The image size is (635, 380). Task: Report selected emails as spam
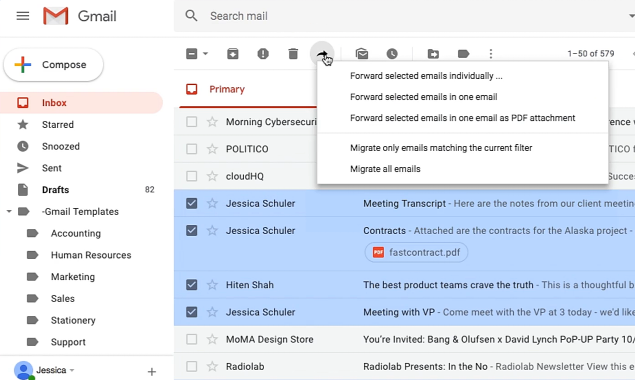click(x=263, y=53)
